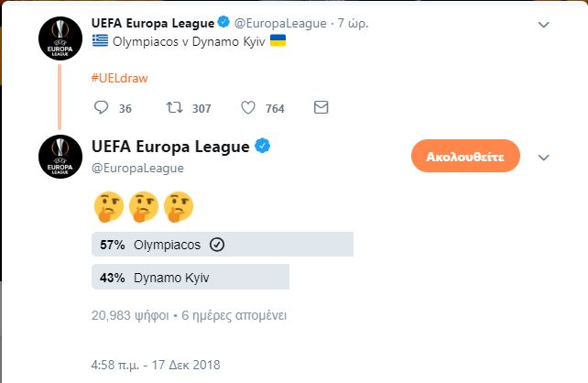Send tweet via the direct message envelope icon
The image size is (588, 383).
pyautogui.click(x=321, y=107)
